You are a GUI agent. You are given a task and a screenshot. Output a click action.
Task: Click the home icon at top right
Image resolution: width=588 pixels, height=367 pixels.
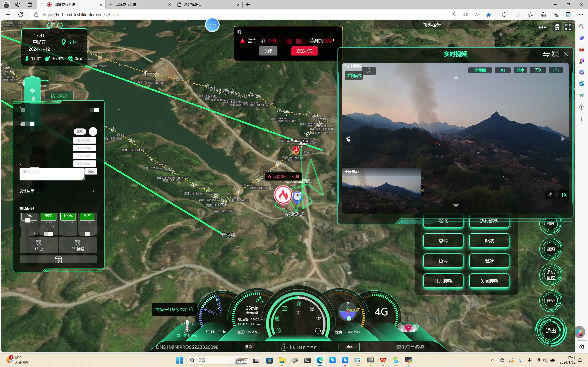click(x=557, y=27)
